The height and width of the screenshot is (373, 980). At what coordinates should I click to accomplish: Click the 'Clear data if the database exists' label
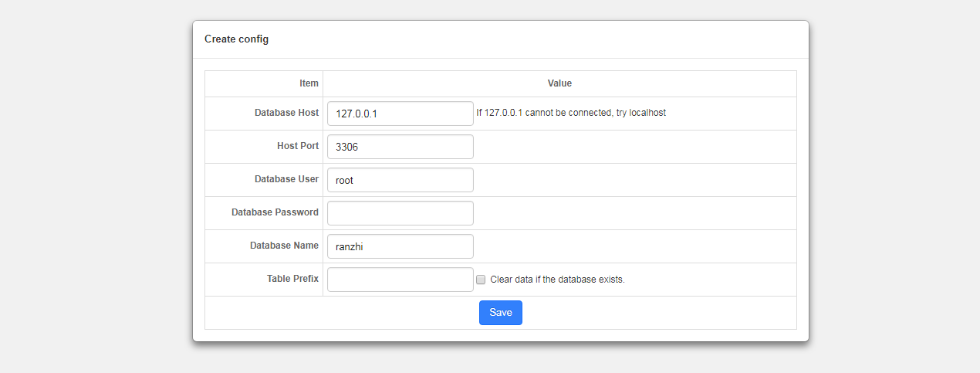point(557,280)
